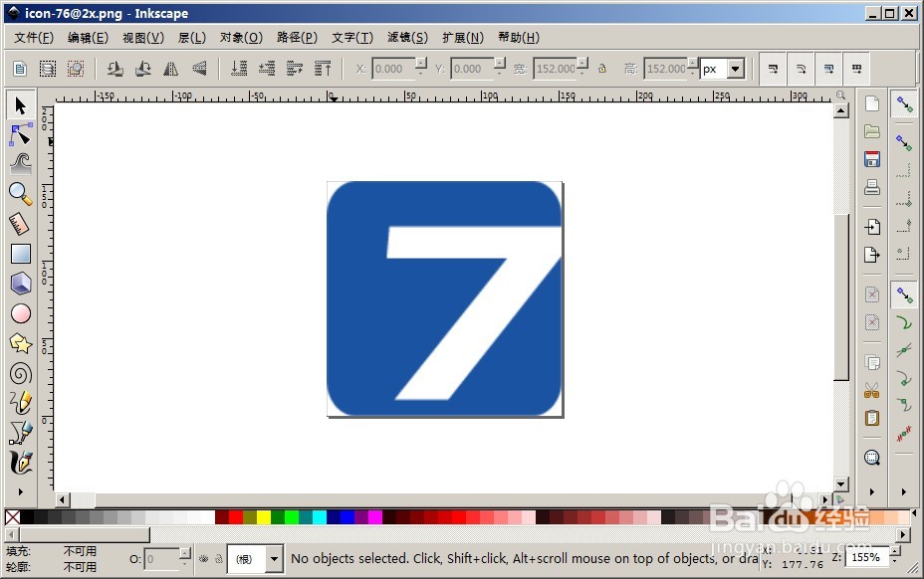Image resolution: width=924 pixels, height=579 pixels.
Task: Import file into document icon
Action: point(872,227)
